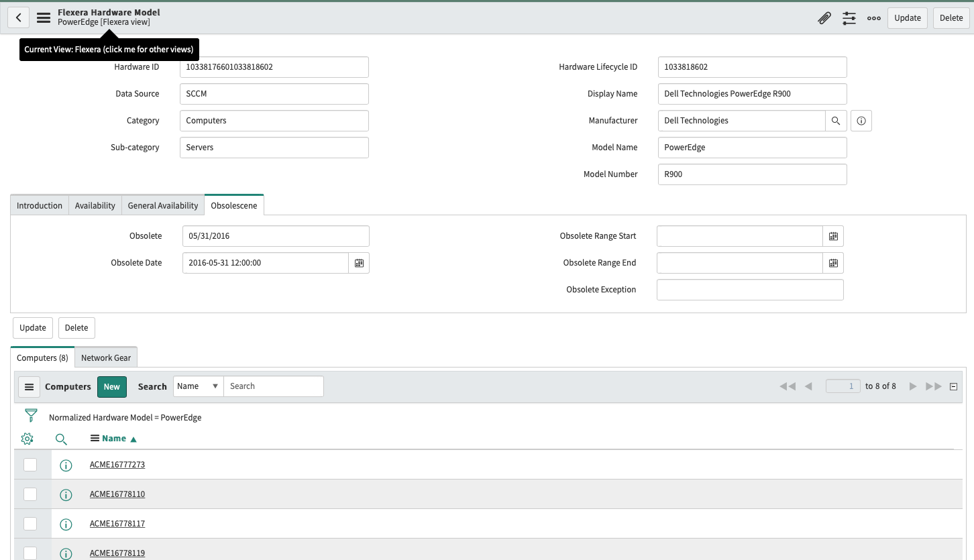Open the ACME16778119 computer record
974x560 pixels.
[x=117, y=553]
